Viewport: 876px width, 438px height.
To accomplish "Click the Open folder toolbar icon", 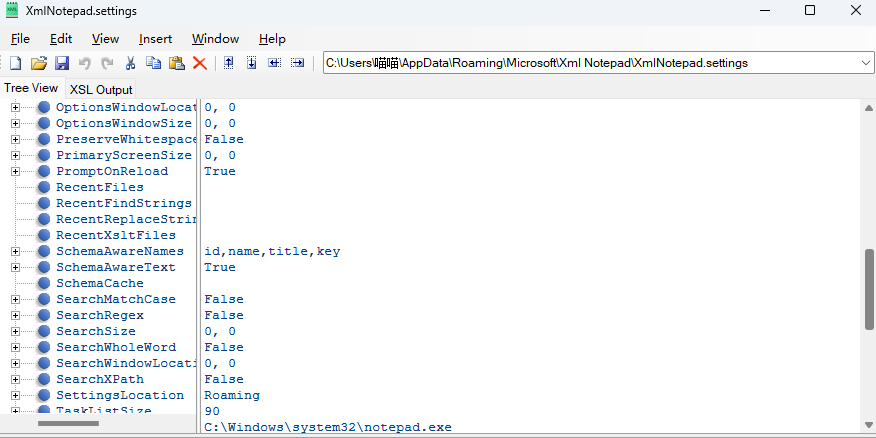I will (x=39, y=63).
